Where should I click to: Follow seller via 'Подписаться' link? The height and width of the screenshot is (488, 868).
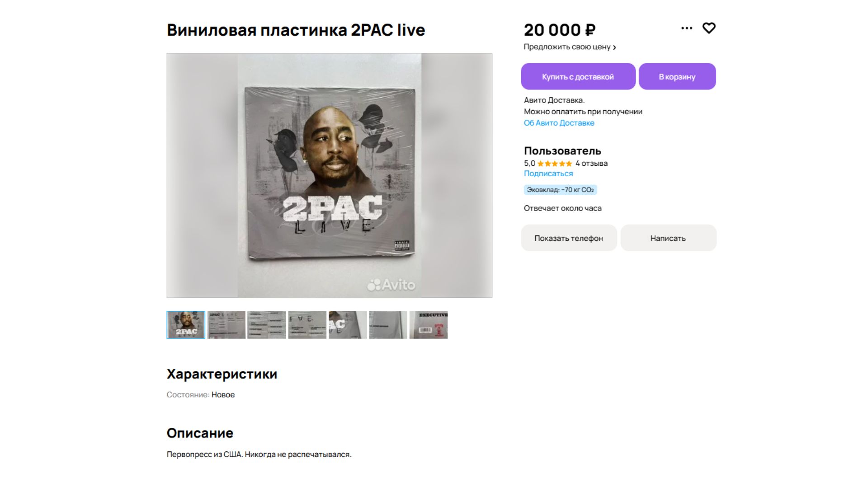548,174
